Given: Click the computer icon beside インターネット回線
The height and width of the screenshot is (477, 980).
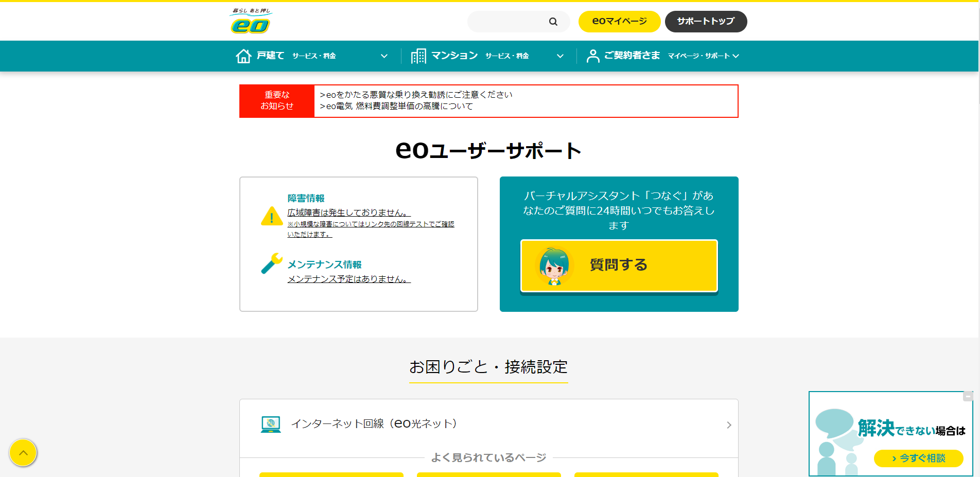Looking at the screenshot, I should (x=271, y=424).
